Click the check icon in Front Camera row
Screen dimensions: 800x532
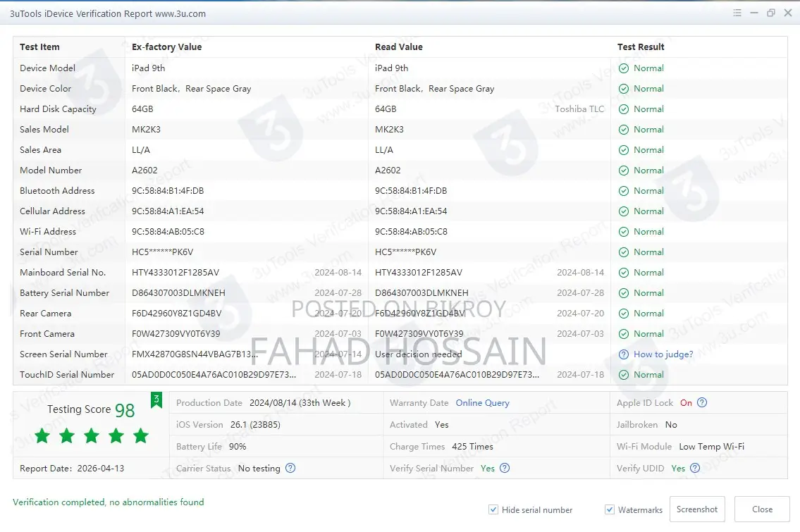tap(624, 333)
